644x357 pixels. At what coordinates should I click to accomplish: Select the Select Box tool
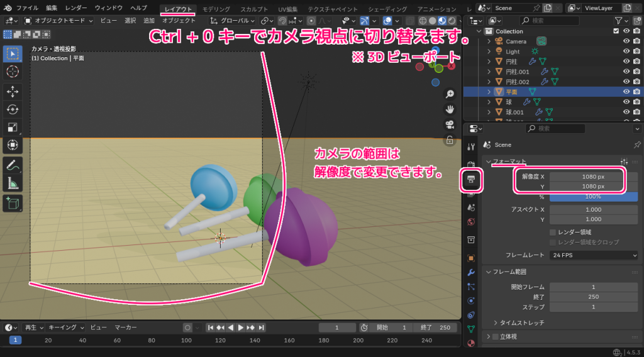click(x=13, y=54)
